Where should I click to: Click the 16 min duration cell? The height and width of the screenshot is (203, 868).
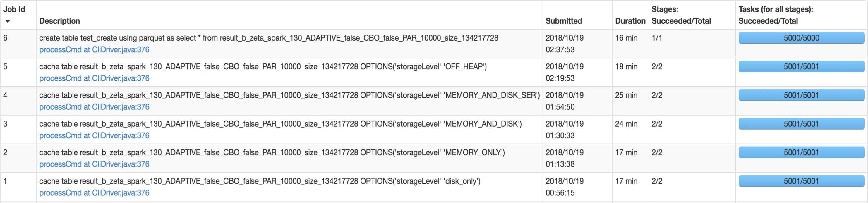click(626, 38)
